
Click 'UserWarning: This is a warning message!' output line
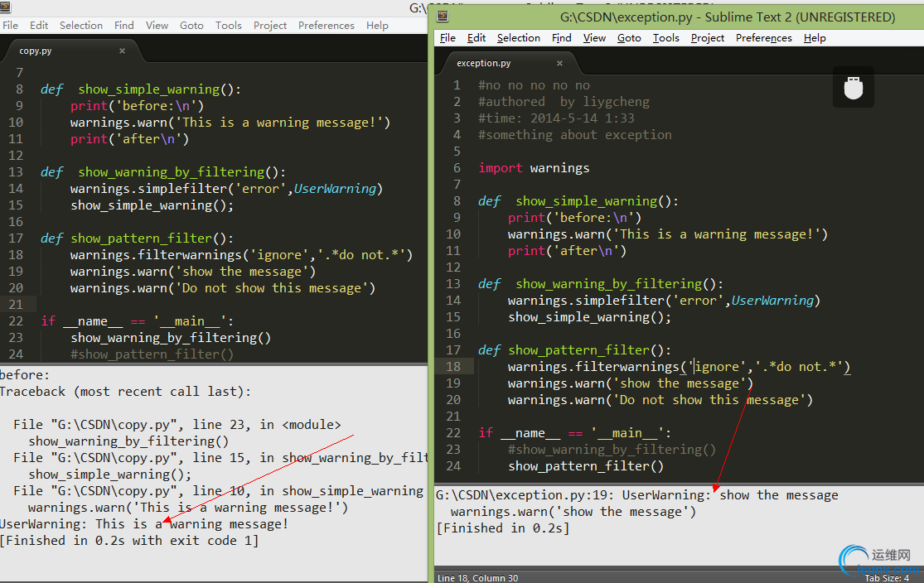tap(144, 524)
